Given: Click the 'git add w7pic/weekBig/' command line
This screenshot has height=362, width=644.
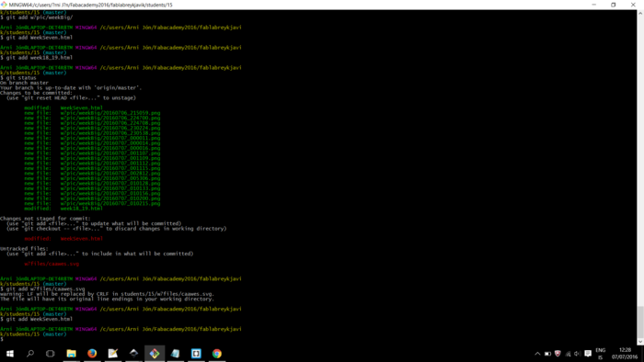Looking at the screenshot, I should tap(37, 17).
